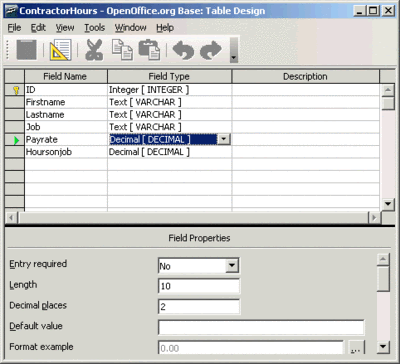Open the Window menu
Viewport: 400px width, 364px height.
(131, 28)
